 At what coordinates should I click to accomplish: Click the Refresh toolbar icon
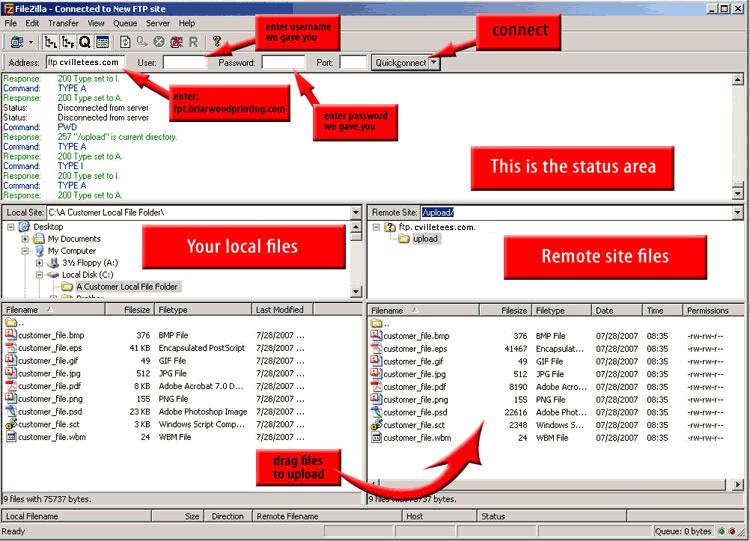tap(125, 42)
